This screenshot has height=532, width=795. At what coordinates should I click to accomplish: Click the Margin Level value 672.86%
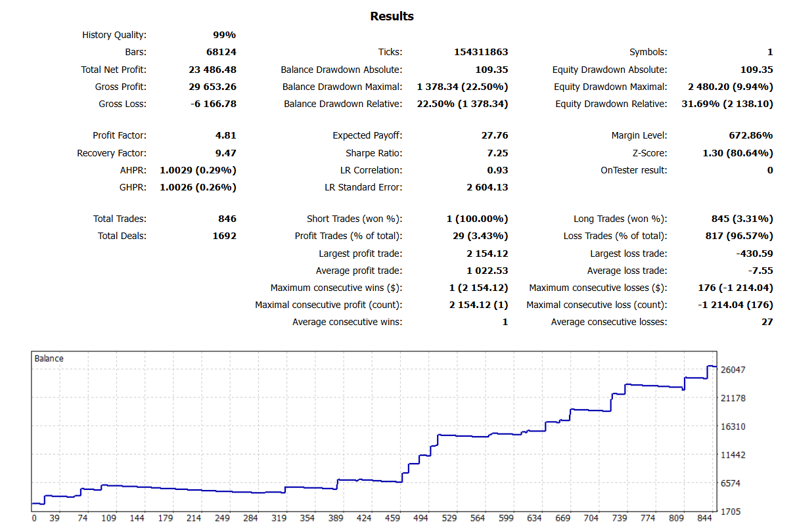click(746, 136)
